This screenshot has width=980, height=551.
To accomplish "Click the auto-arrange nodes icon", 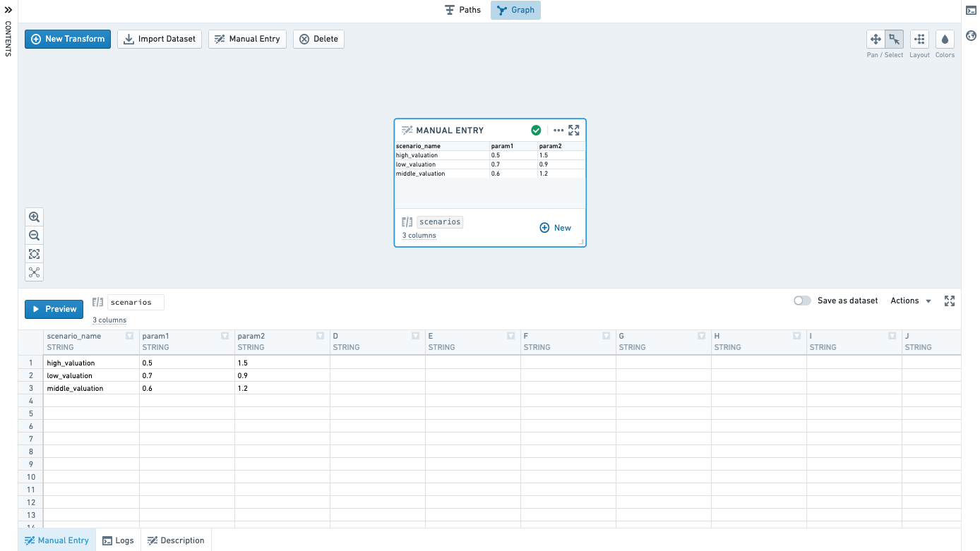I will (x=34, y=272).
